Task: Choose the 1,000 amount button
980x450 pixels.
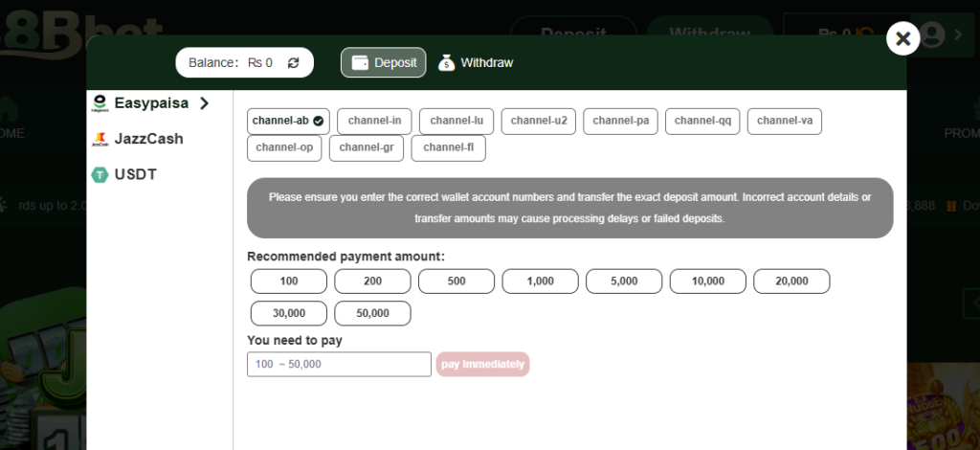Action: 540,281
